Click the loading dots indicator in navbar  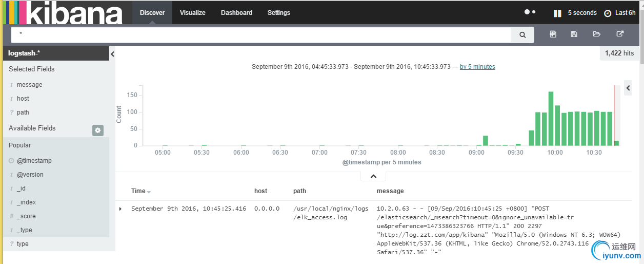pos(530,12)
